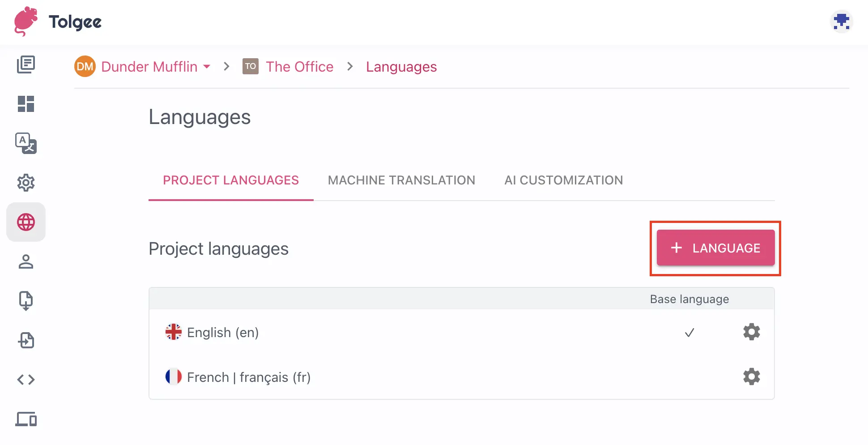Screen dimensions: 868x445
Task: Open the Developer code brackets icon
Action: coord(26,379)
